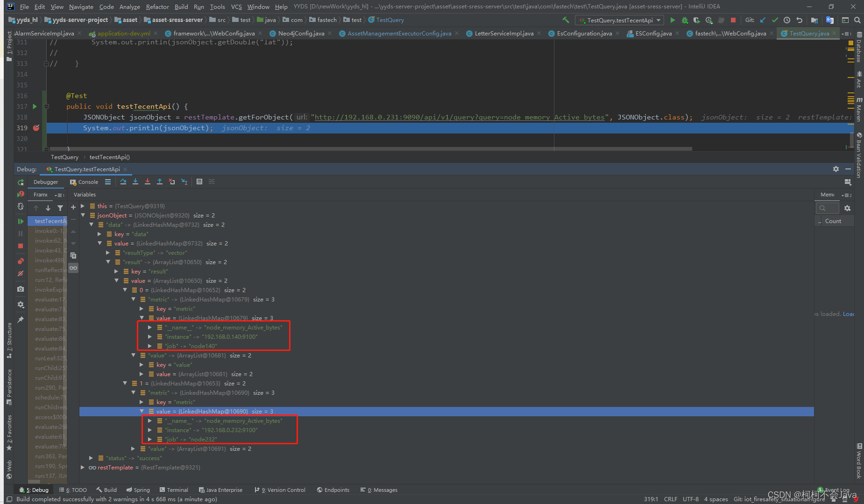
Task: Open the Terminal tool window
Action: click(174, 490)
